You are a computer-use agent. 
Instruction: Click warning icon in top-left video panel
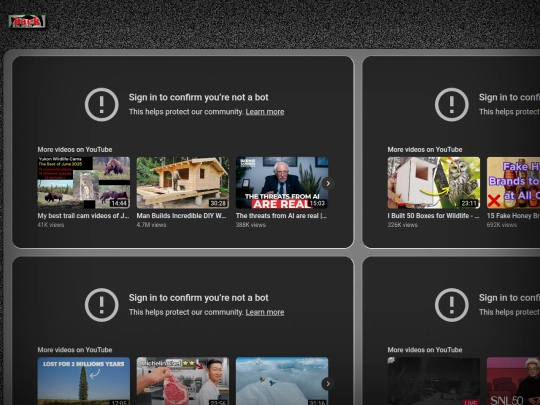102,105
